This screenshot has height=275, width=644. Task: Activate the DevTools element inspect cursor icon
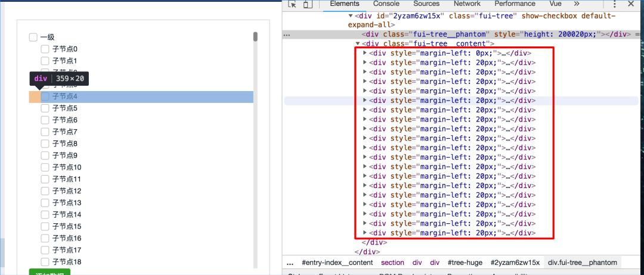coord(292,4)
